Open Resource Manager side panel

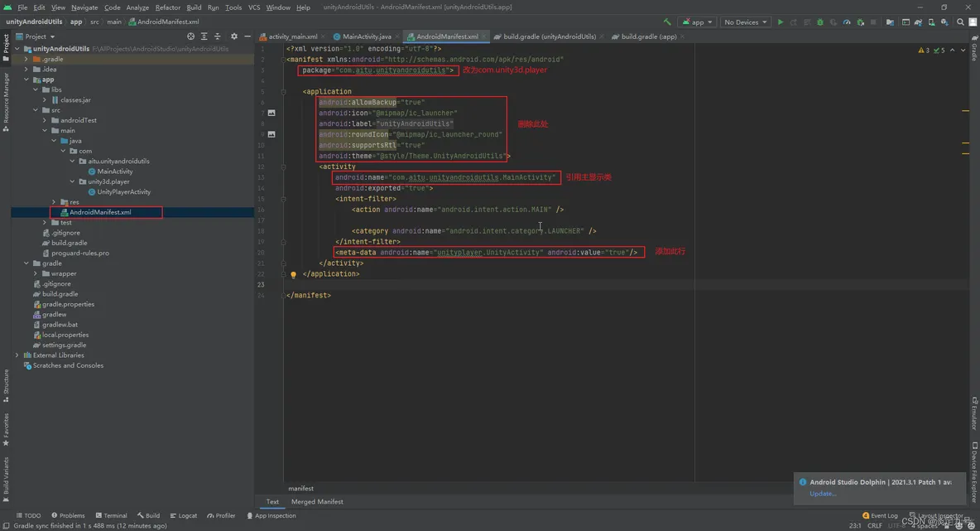click(6, 101)
